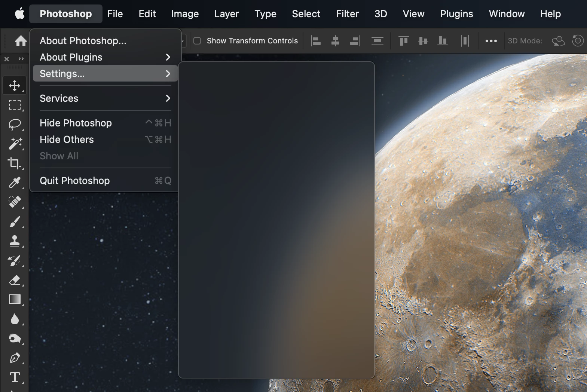The image size is (587, 392).
Task: Open the 3D menu
Action: pos(380,14)
